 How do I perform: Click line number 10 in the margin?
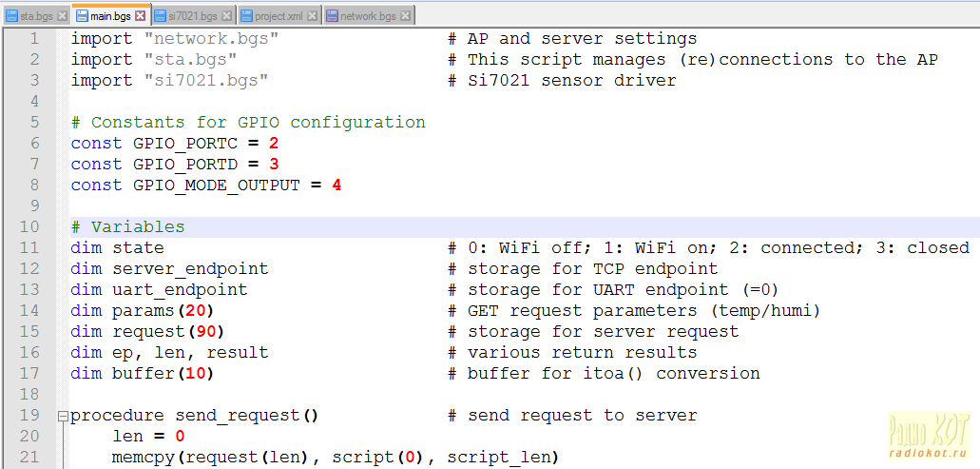tap(29, 227)
